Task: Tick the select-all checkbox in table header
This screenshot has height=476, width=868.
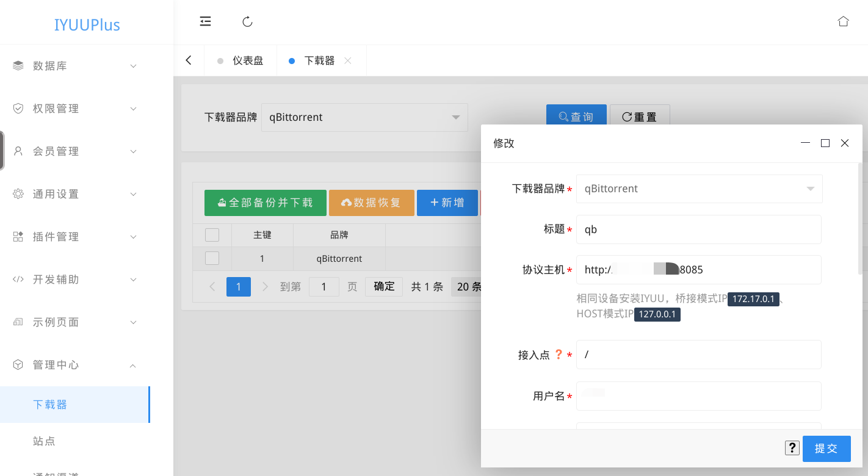Action: tap(212, 235)
